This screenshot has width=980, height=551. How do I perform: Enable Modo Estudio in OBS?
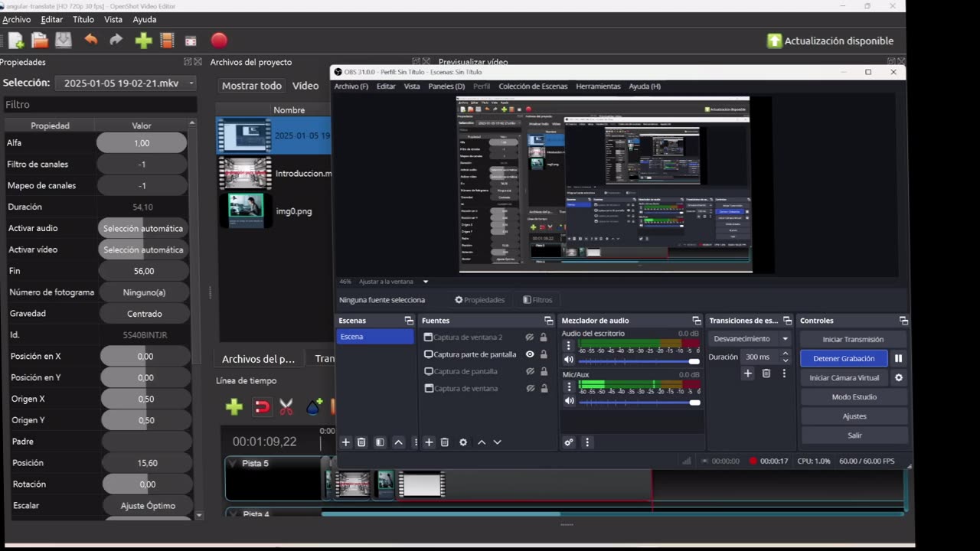(854, 397)
